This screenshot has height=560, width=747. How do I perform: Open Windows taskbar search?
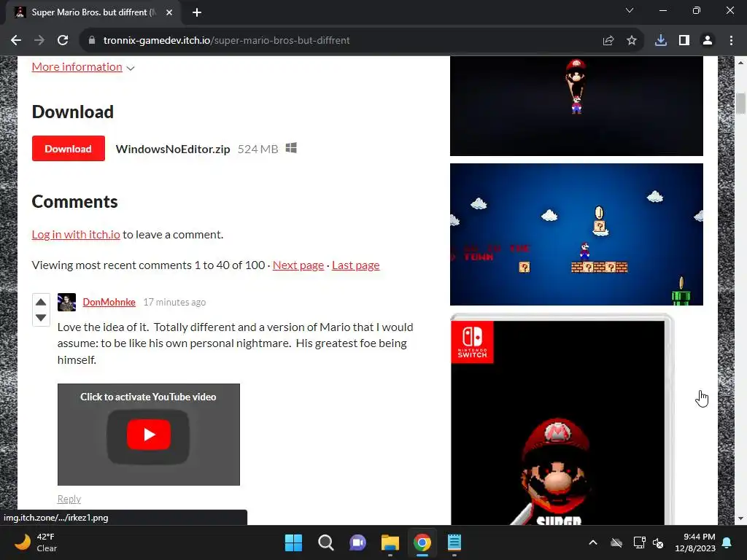(x=326, y=542)
